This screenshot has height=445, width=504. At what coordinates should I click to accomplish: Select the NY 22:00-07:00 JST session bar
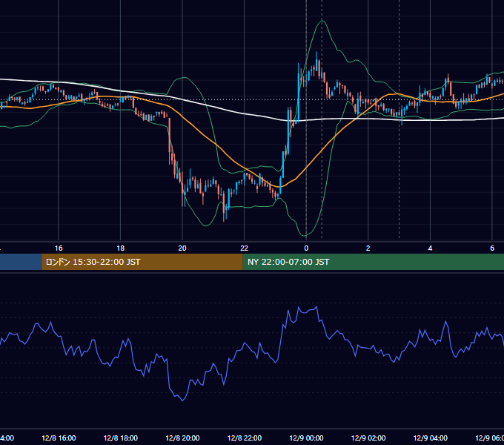(x=373, y=262)
